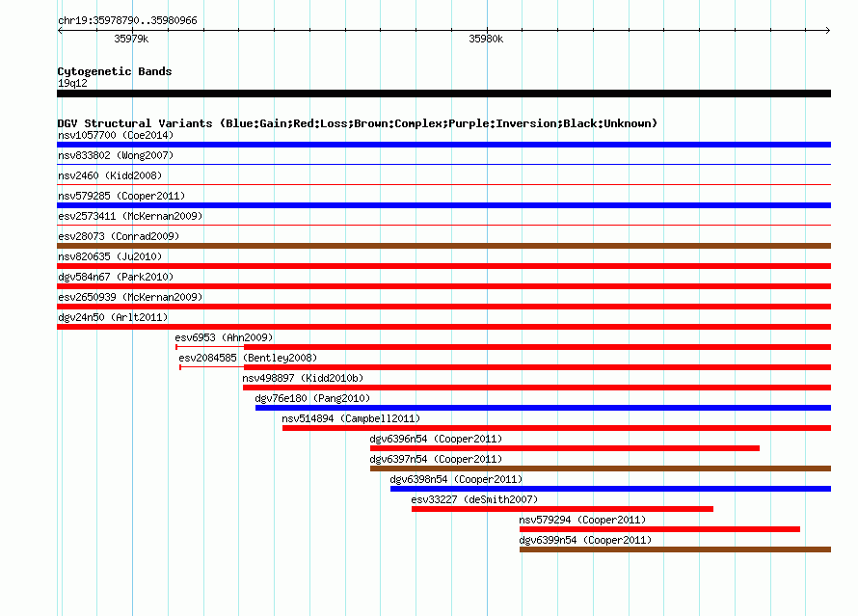The image size is (858, 616).
Task: Select the dgv6399n54 brown complex bar
Action: pyautogui.click(x=675, y=549)
